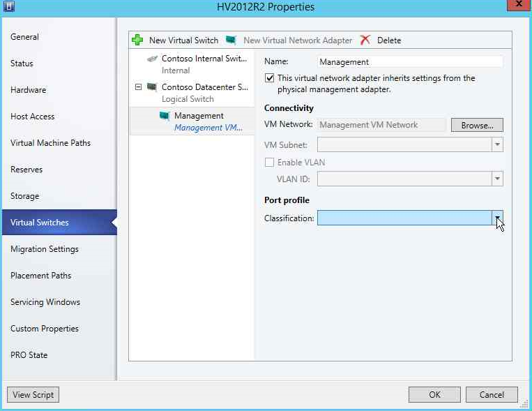This screenshot has height=411, width=532.
Task: Open Custom Properties page
Action: click(45, 329)
